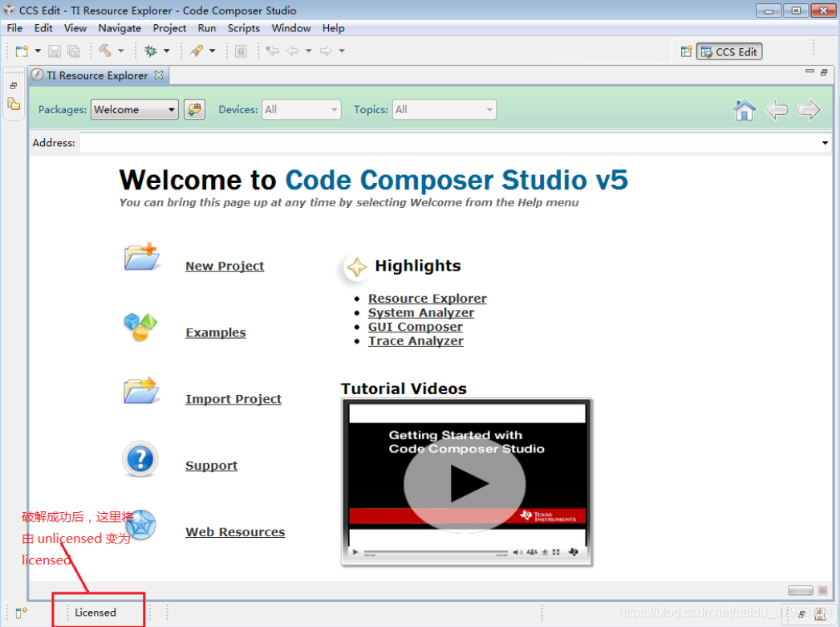Screen dimensions: 840x627
Task: Click the forward navigation arrow in Resource Explorer
Action: pos(809,110)
